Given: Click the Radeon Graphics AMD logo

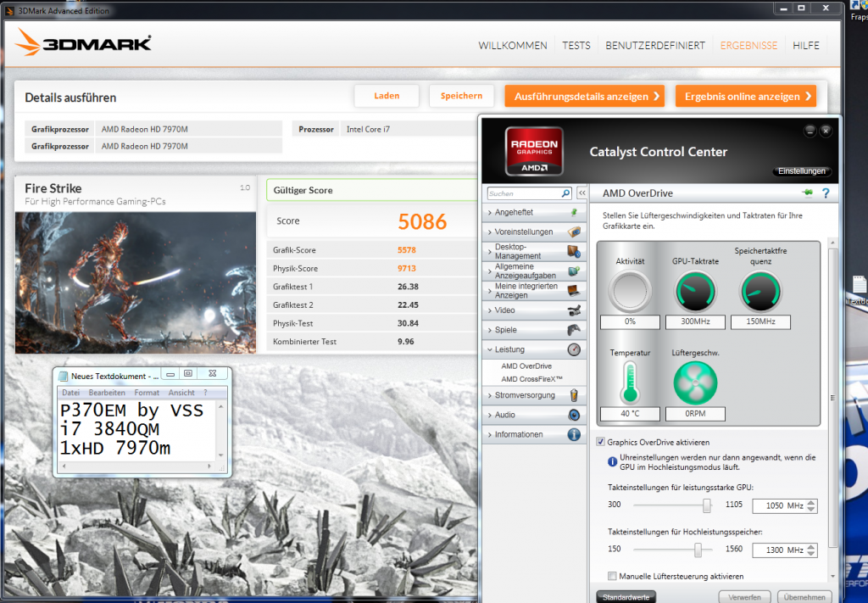Looking at the screenshot, I should [534, 151].
